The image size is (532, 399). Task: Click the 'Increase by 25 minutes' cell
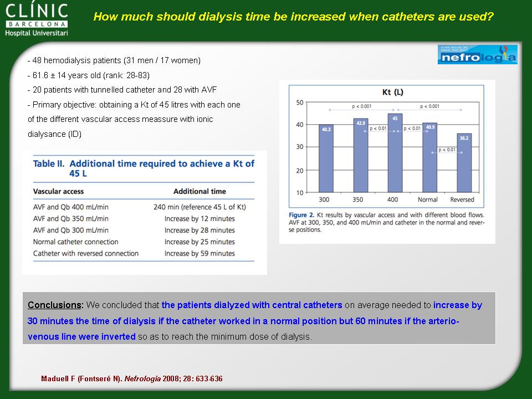[199, 242]
